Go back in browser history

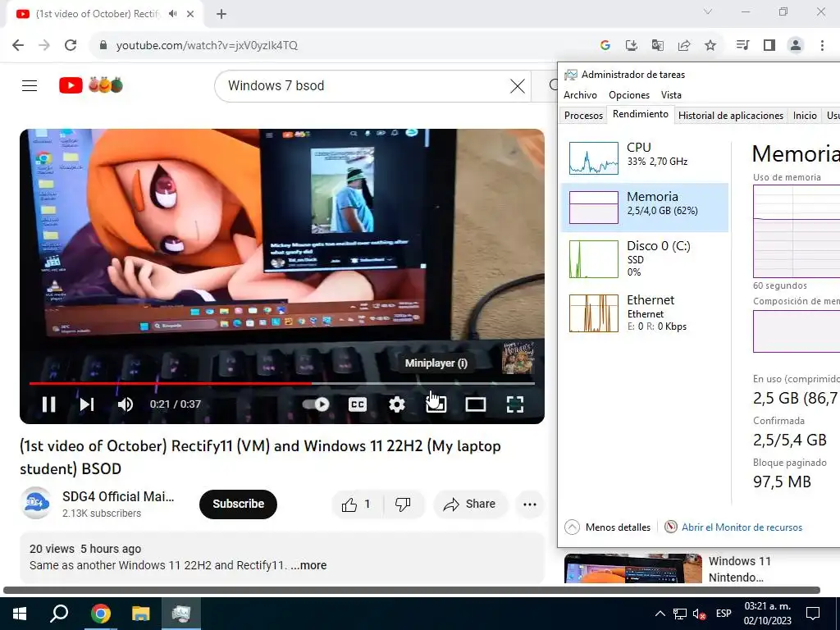[18, 45]
